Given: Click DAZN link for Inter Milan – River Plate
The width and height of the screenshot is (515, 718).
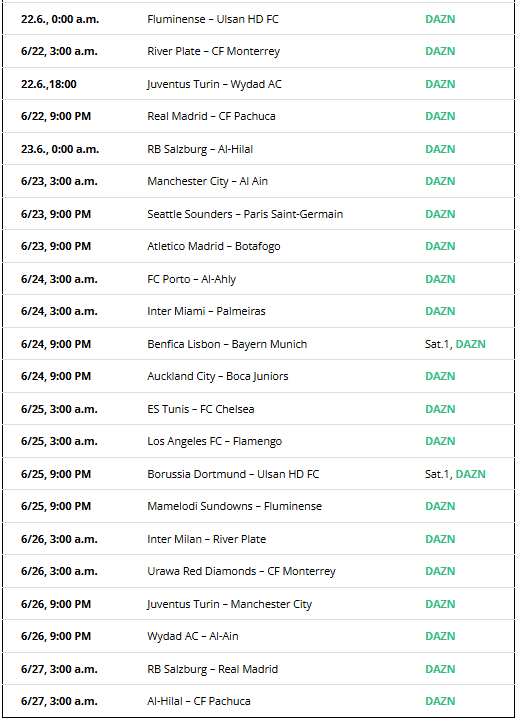Looking at the screenshot, I should [440, 539].
